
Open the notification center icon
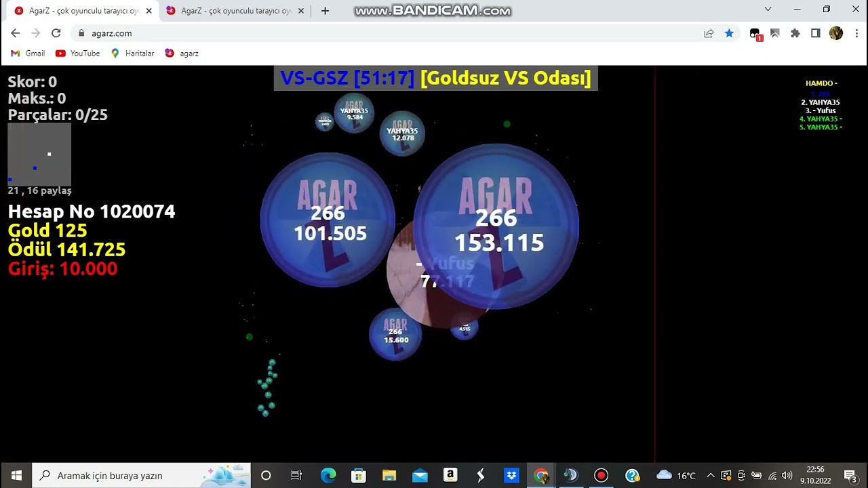850,475
